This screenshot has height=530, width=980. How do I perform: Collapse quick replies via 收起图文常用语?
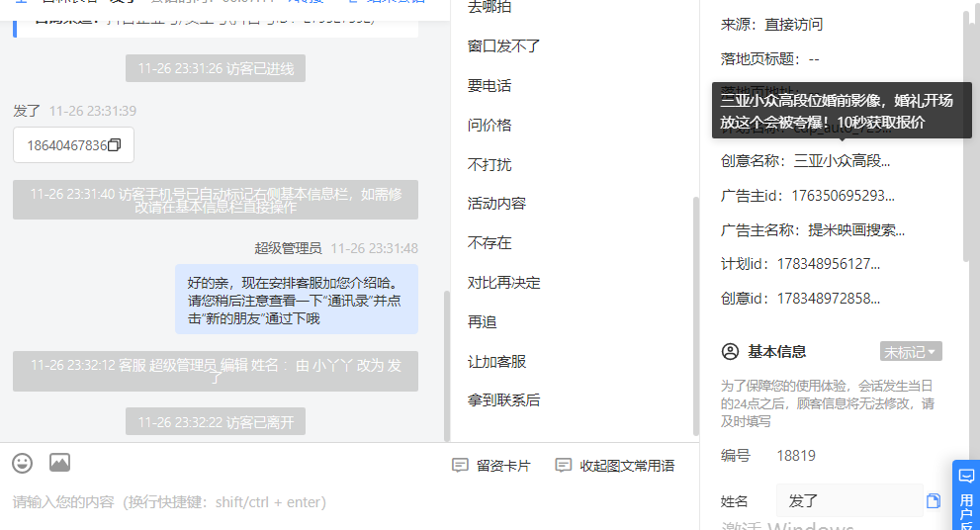point(615,466)
